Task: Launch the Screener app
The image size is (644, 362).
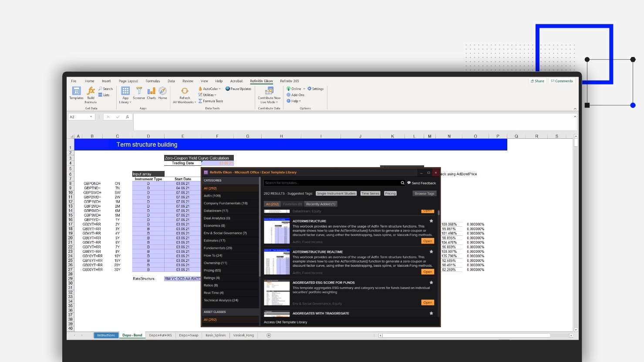Action: 139,93
